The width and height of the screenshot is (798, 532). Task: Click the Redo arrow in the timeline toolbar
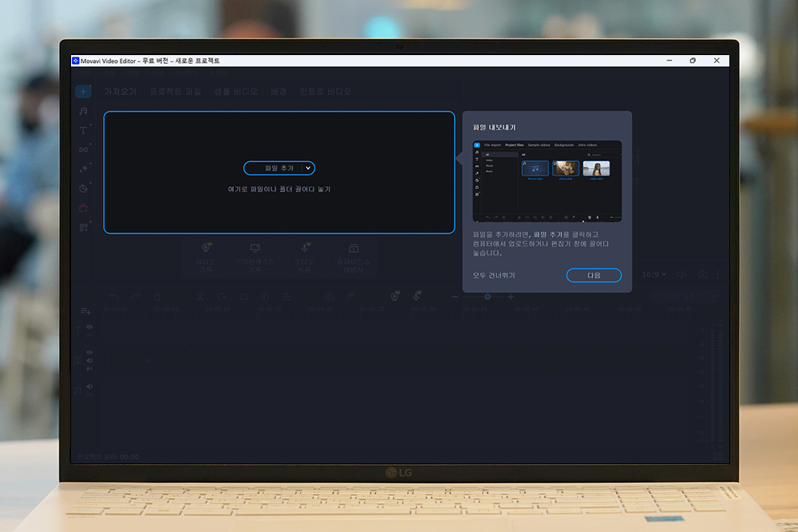[x=136, y=297]
